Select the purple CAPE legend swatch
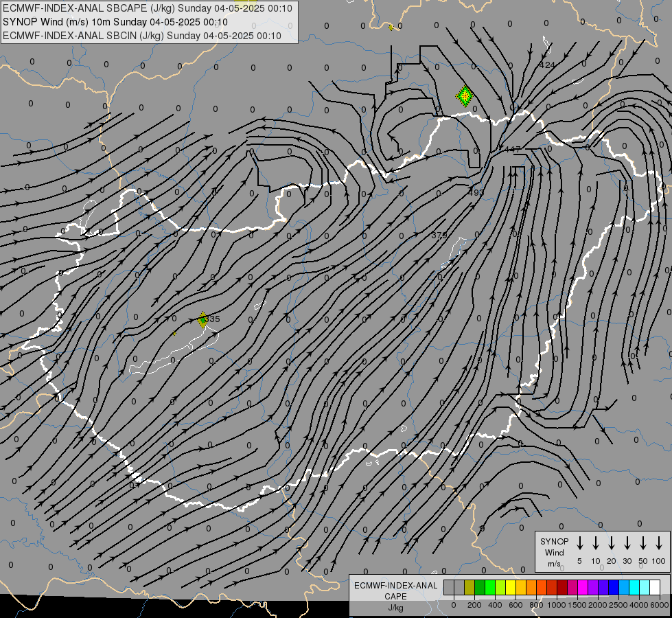This screenshot has width=672, height=618. coord(593,587)
